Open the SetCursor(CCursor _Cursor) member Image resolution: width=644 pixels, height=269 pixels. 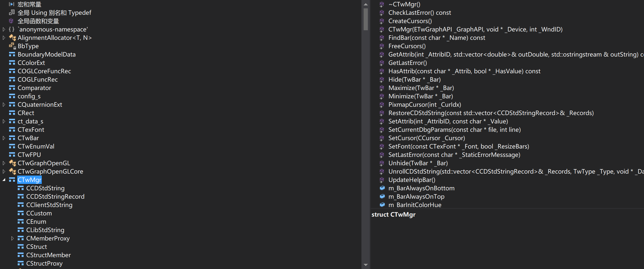pos(427,138)
